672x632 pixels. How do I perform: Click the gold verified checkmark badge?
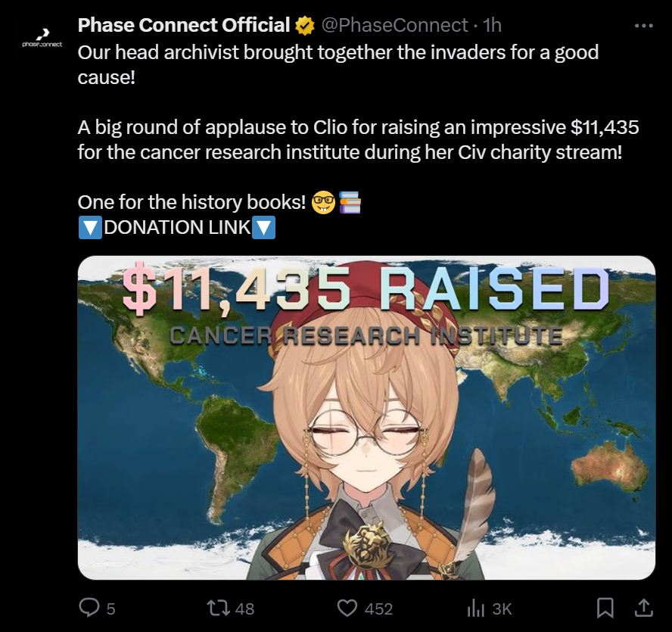305,26
